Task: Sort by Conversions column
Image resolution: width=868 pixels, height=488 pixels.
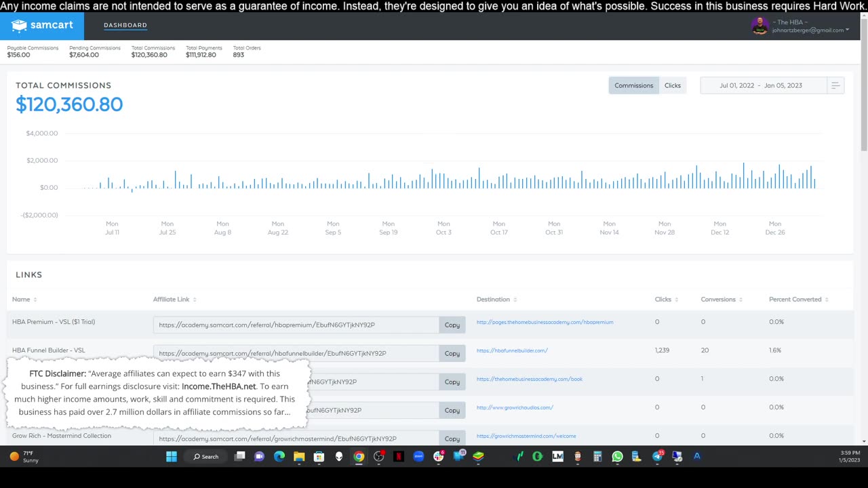Action: [721, 299]
